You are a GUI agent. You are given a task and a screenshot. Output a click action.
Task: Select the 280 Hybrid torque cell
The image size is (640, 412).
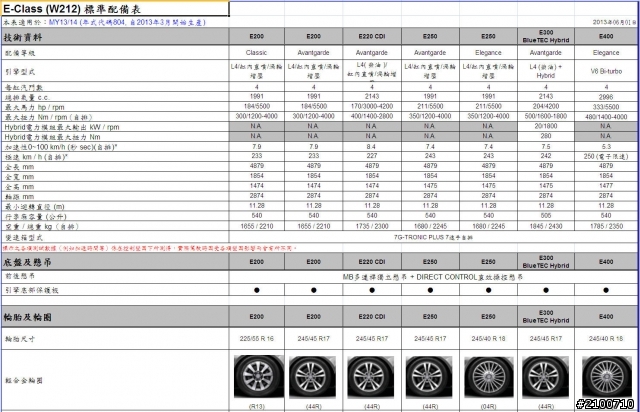pos(546,136)
